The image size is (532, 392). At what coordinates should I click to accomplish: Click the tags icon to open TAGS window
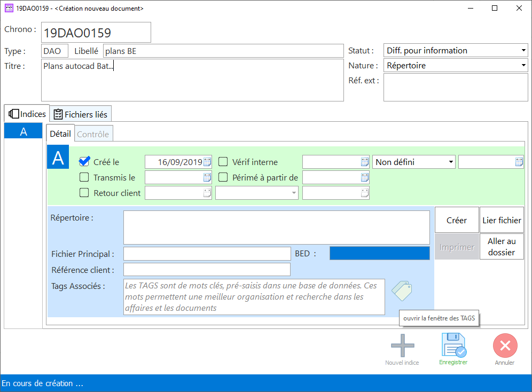[x=402, y=291]
